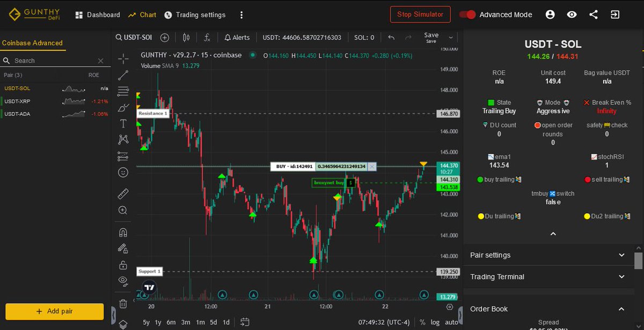Image resolution: width=644 pixels, height=330 pixels.
Task: Select the 6m time range
Action: point(171,322)
